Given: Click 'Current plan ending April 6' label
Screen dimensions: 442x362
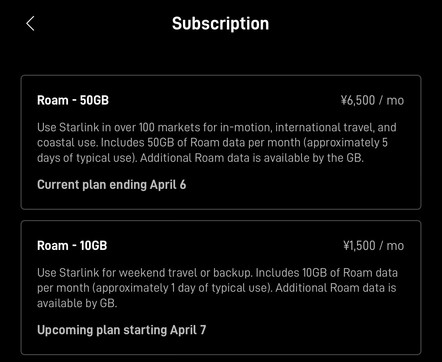Looking at the screenshot, I should (112, 185).
